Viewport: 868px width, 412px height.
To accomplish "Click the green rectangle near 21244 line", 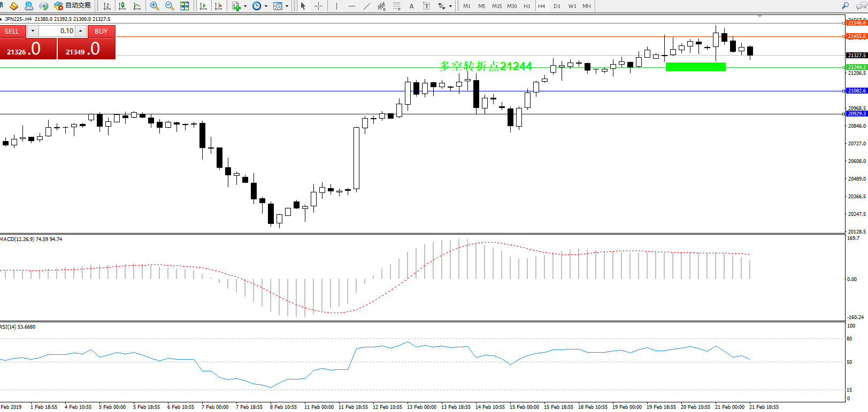I will coord(695,67).
